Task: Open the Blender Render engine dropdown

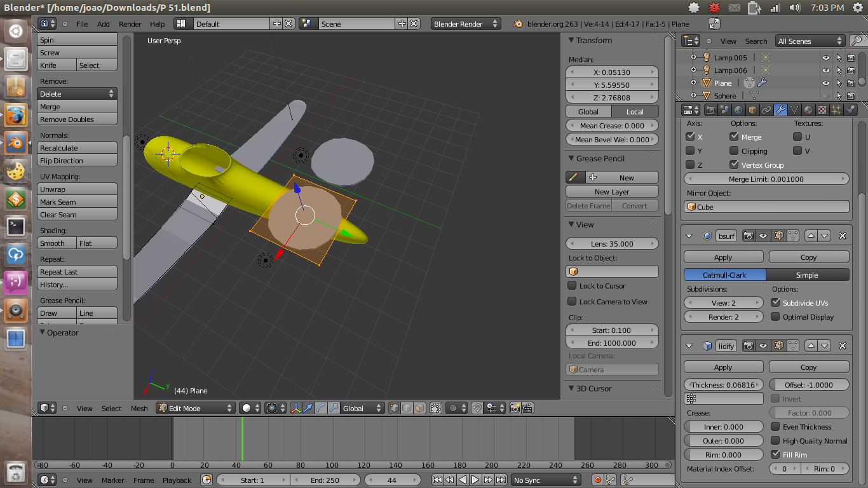Action: (x=466, y=24)
